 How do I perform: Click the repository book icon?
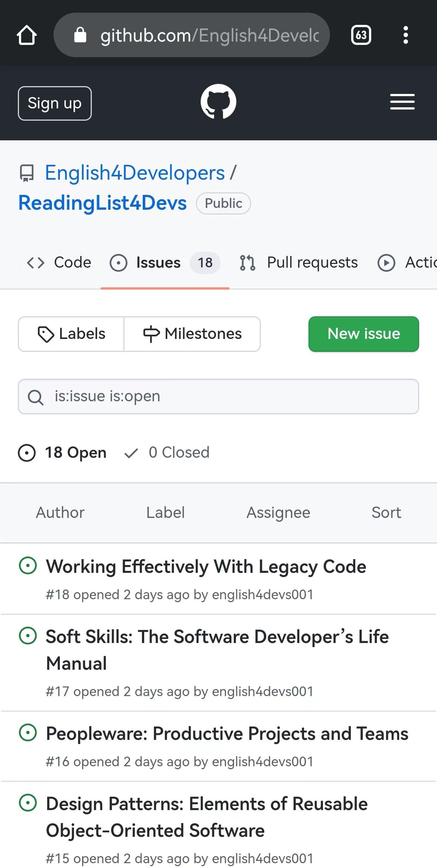click(x=26, y=173)
